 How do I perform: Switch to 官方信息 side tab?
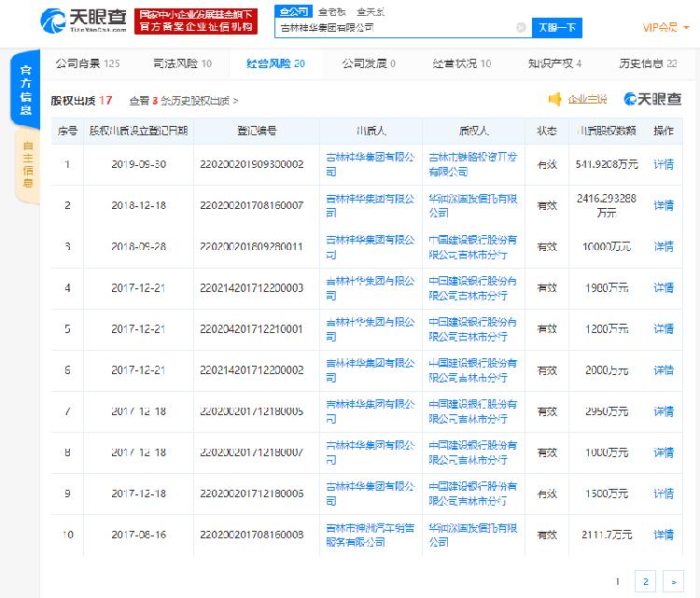(26, 90)
